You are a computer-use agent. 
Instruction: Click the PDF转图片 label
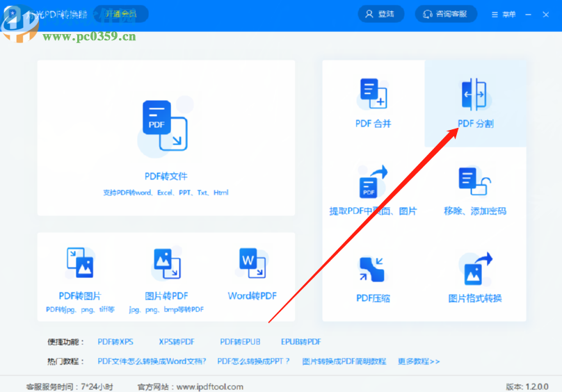(x=80, y=295)
